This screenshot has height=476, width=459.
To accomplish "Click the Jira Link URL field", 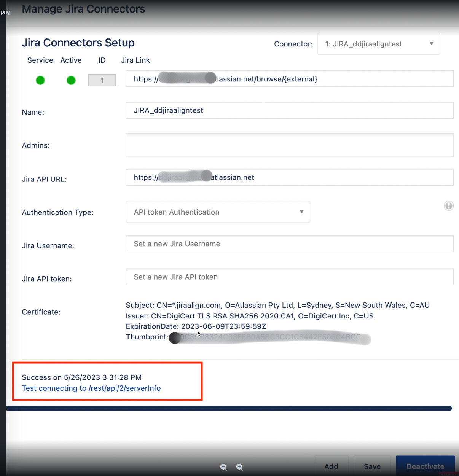I will point(290,79).
